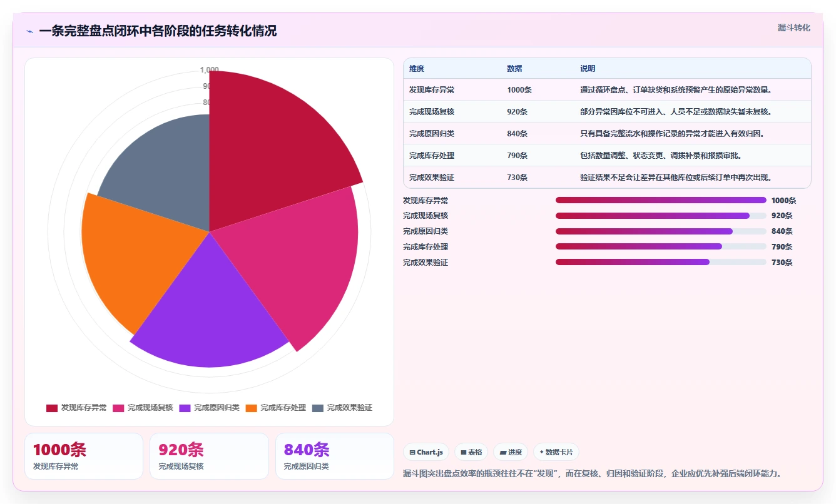Screen dimensions: 836x504
Task: Click the 730条 value after the last progress bar
Action: pos(782,263)
